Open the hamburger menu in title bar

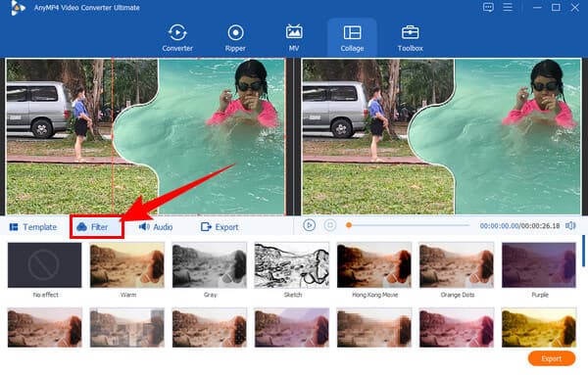point(508,8)
